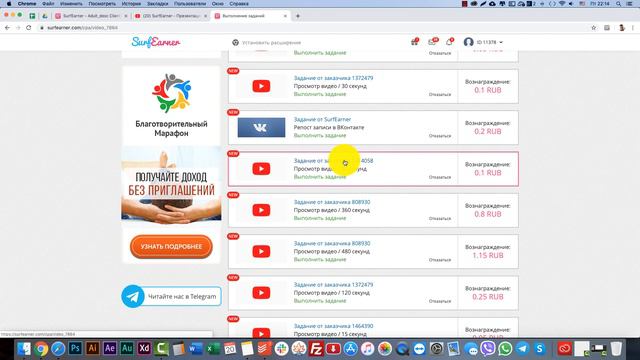The height and width of the screenshot is (360, 640).
Task: Click 'Отказаться' on the 120 секунд task
Action: (440, 301)
